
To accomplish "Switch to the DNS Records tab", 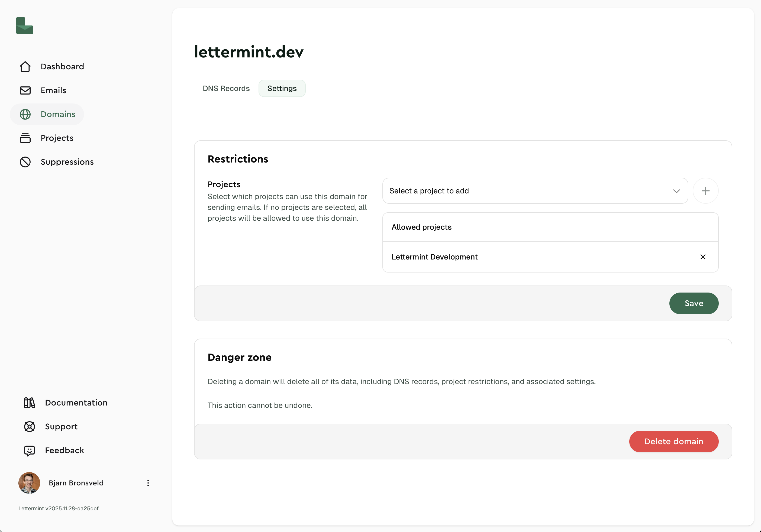I will click(226, 88).
